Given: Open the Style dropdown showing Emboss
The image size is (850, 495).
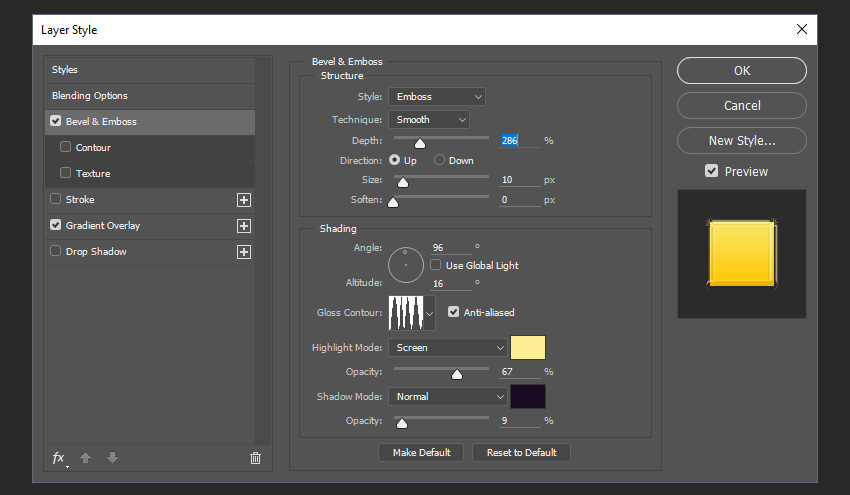Looking at the screenshot, I should coord(437,96).
